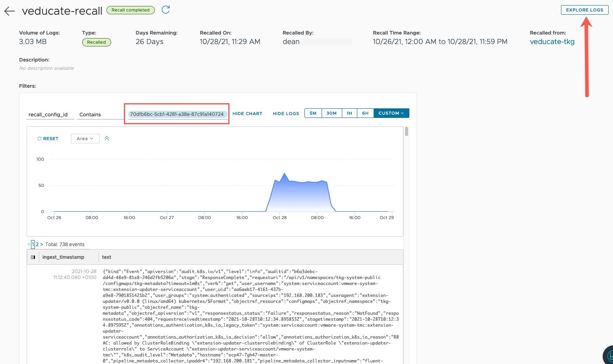This screenshot has height=364, width=613.
Task: Click HIDE LOGS link
Action: [x=286, y=114]
